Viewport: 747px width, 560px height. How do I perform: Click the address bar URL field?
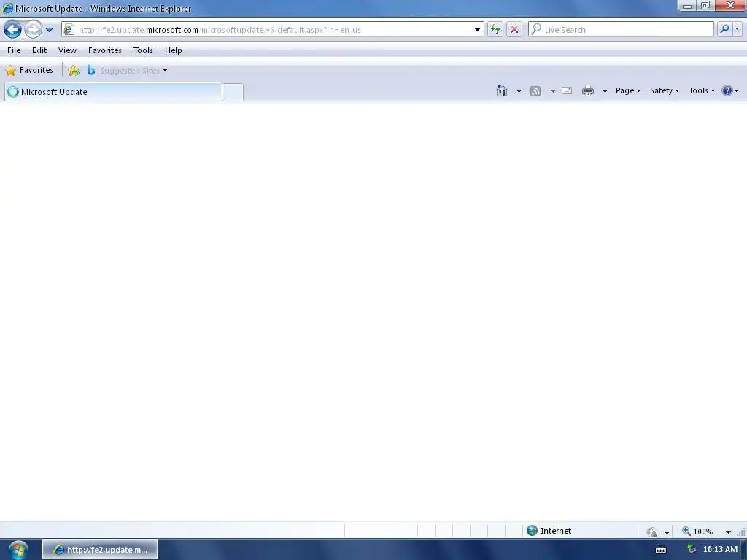272,29
